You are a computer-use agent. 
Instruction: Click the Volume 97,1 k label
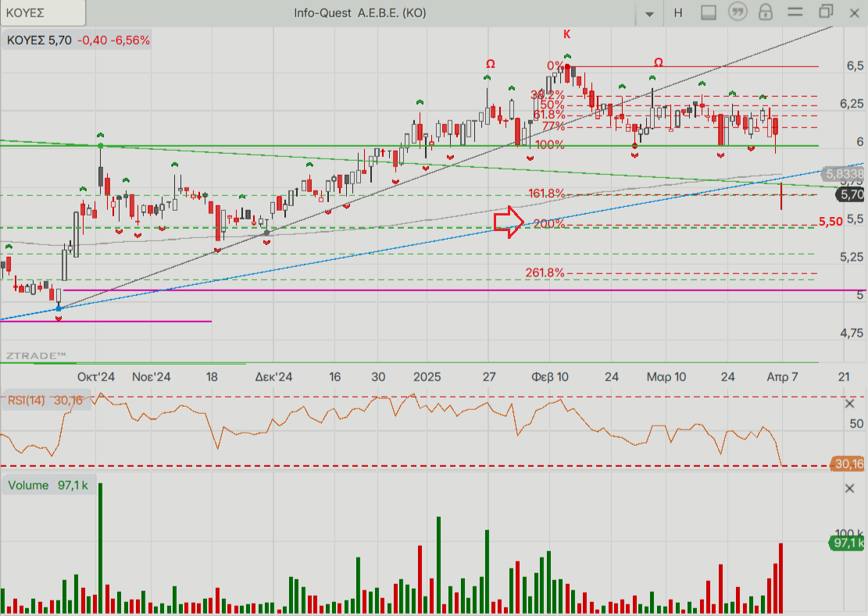(x=48, y=486)
